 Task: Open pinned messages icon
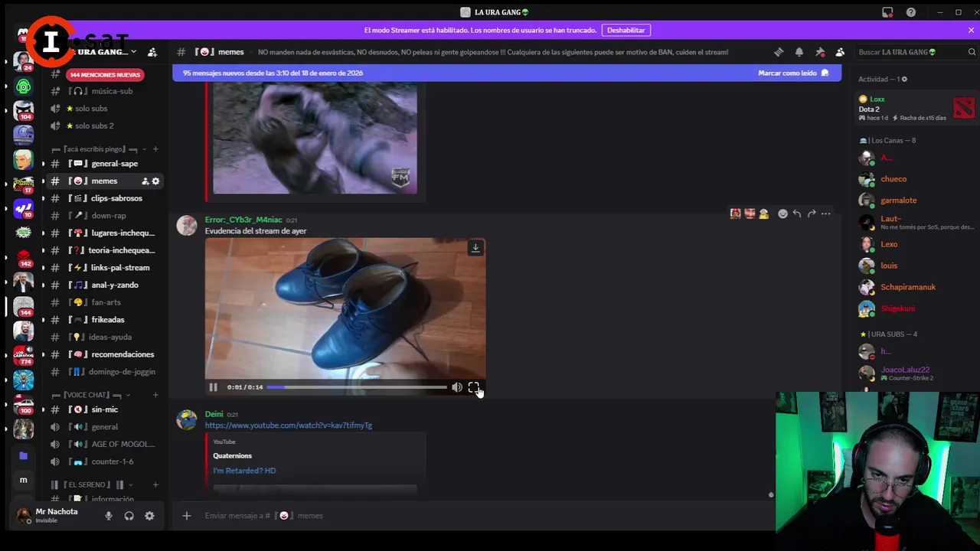coord(820,52)
